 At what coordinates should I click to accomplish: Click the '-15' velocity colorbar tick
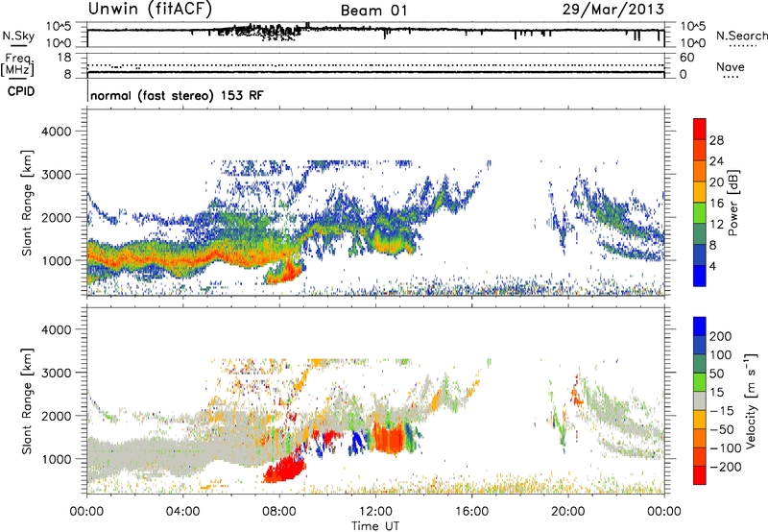[x=722, y=411]
